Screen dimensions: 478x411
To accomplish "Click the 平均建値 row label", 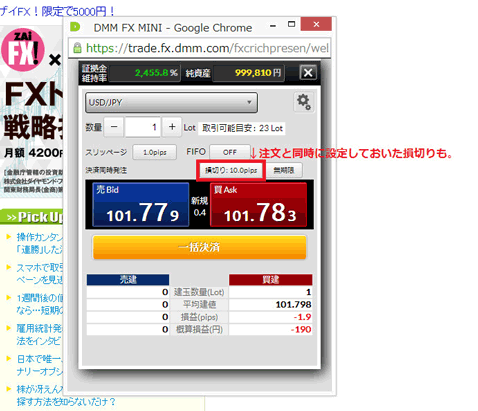I will click(199, 305).
